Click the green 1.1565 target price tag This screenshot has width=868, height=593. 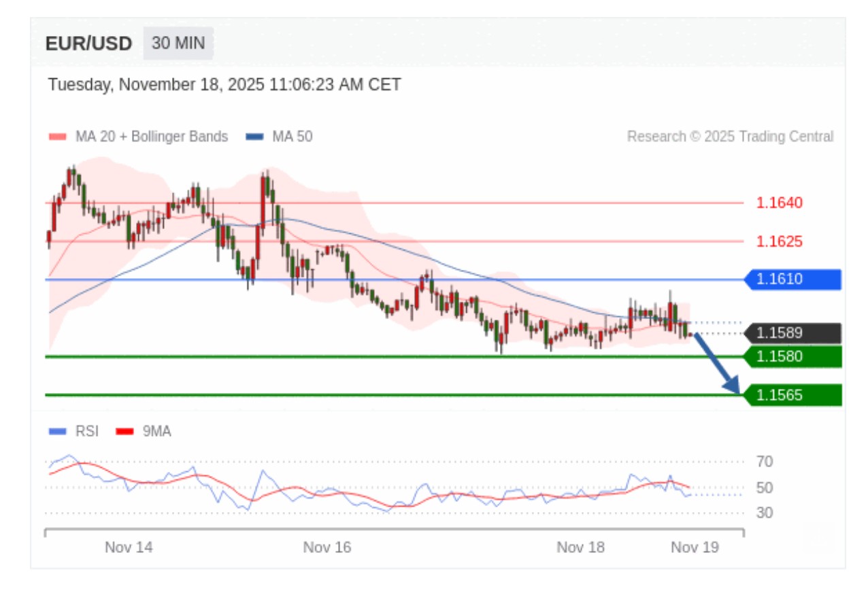coord(793,395)
